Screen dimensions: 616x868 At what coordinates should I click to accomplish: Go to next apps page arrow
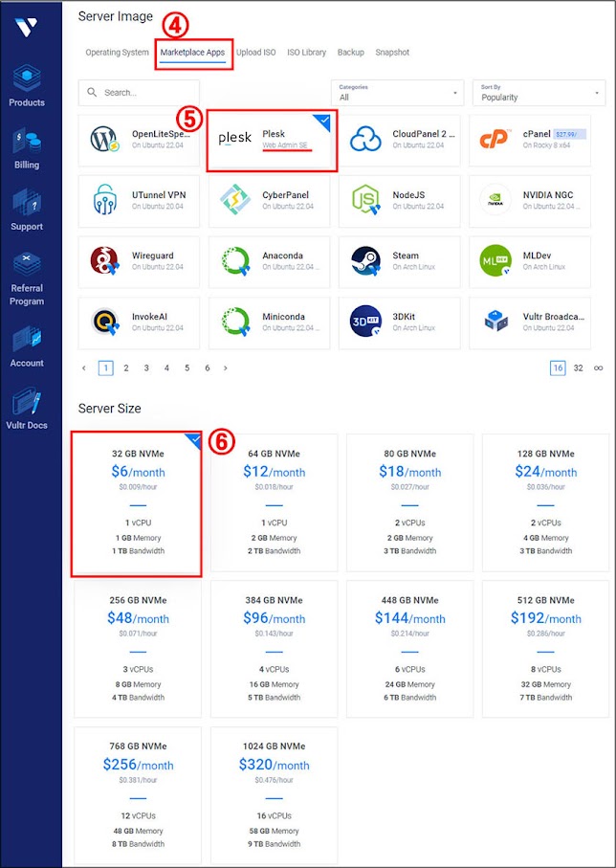[225, 368]
